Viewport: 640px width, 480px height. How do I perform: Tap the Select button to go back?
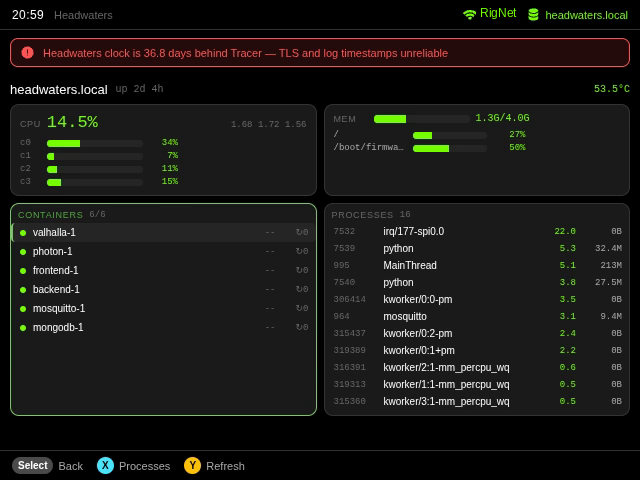[33, 465]
